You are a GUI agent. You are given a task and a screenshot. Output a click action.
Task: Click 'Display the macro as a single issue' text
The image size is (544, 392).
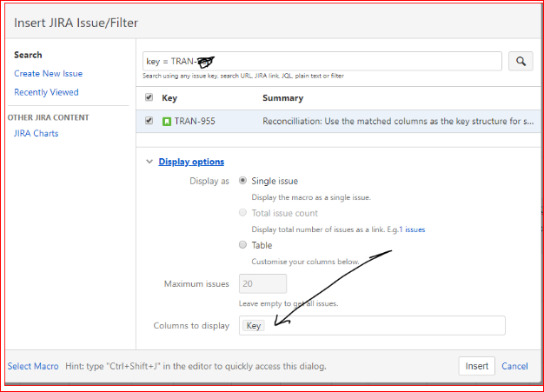click(x=311, y=197)
